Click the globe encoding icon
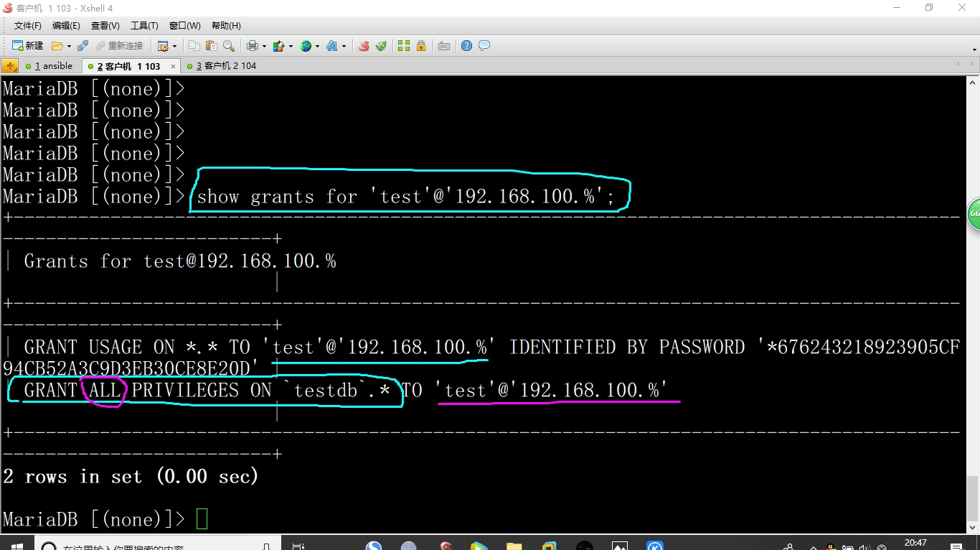 coord(306,46)
